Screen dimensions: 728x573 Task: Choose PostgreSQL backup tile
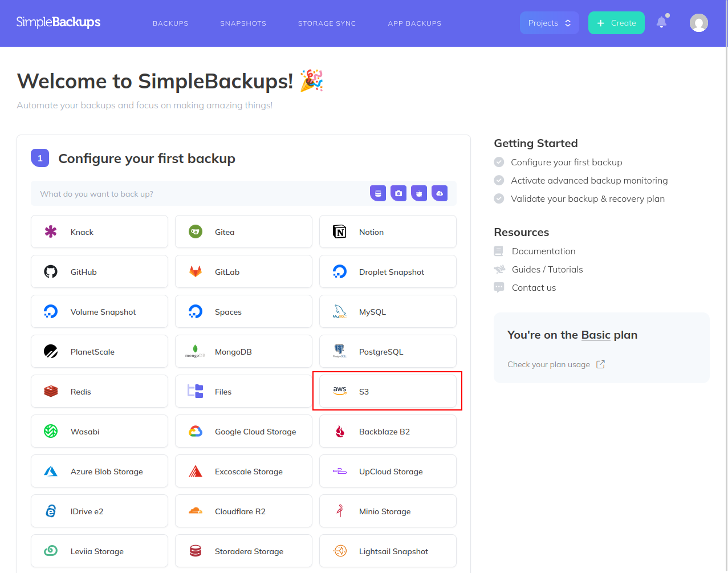[388, 351]
